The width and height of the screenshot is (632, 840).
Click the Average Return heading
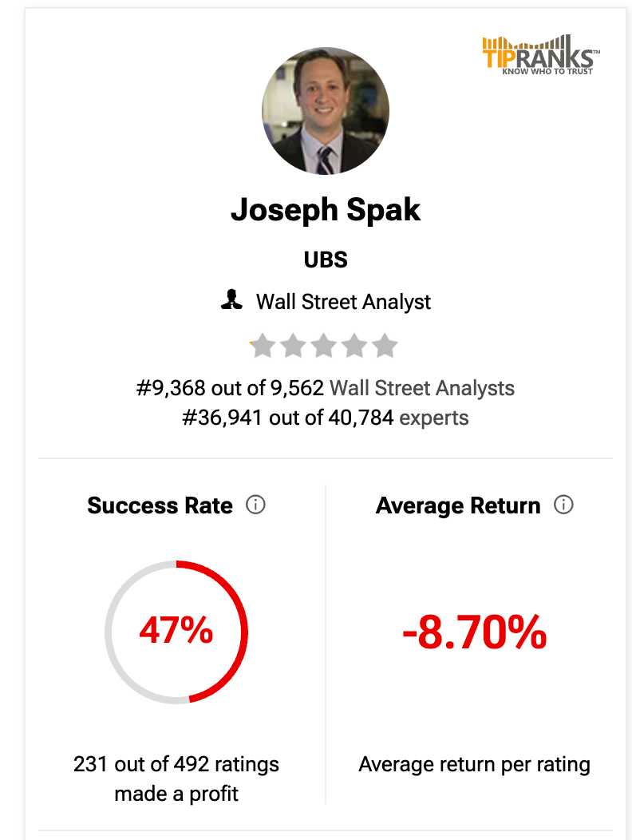pyautogui.click(x=459, y=505)
